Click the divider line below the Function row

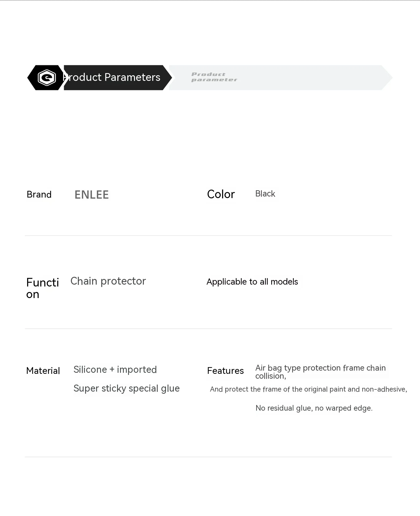pyautogui.click(x=208, y=329)
